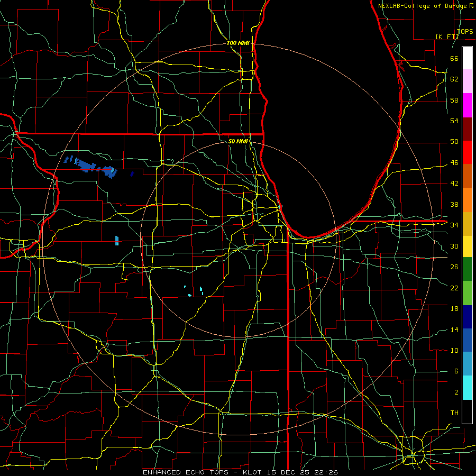Screen dimensions: 476x476
Task: Pick the light pink legend swatch
Action: 467,81
